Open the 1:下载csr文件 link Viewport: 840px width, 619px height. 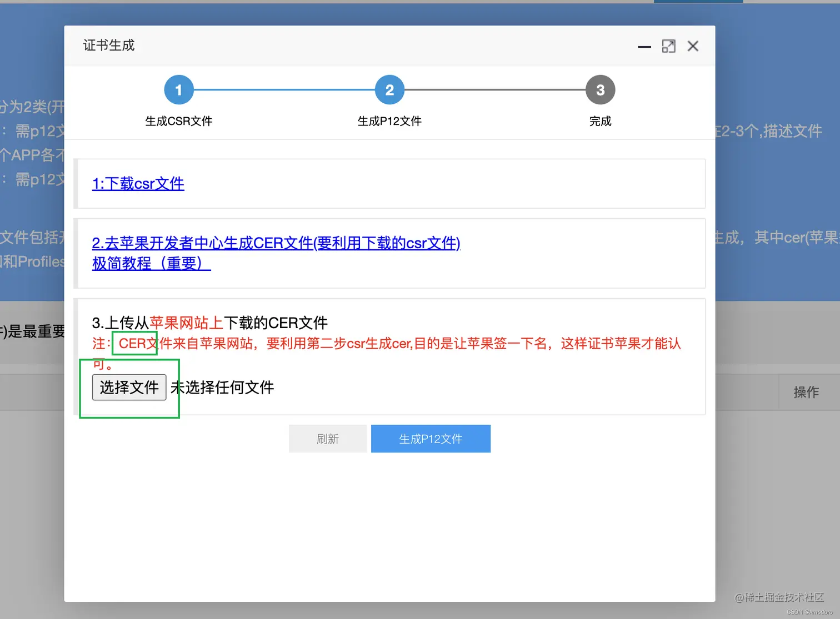(138, 184)
